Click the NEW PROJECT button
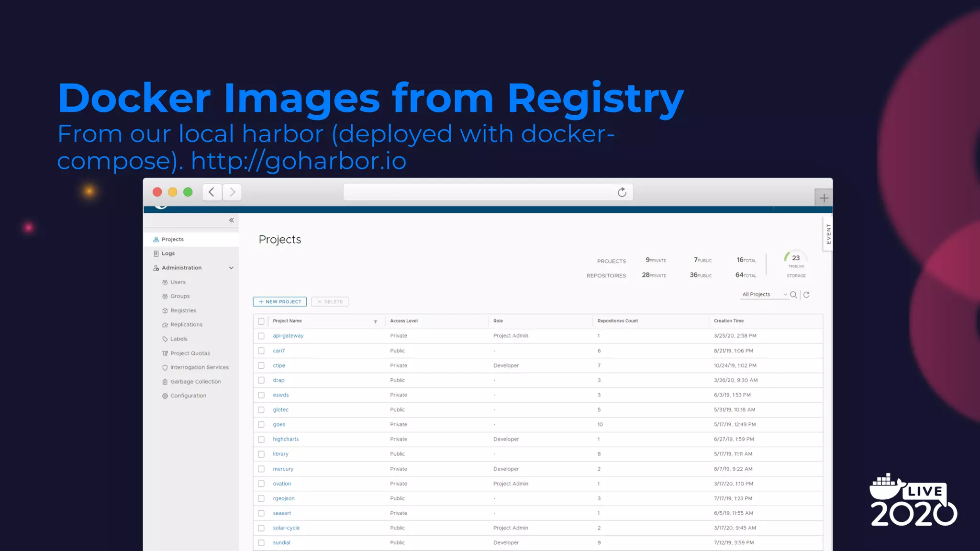 (x=280, y=302)
